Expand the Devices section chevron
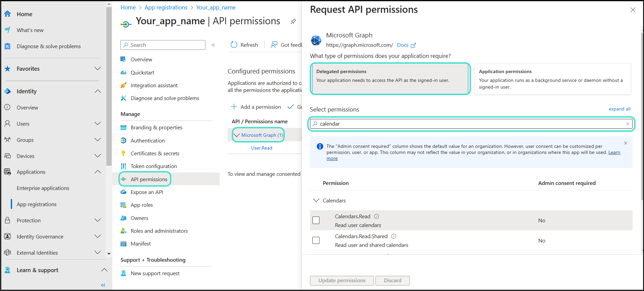The height and width of the screenshot is (291, 644). [x=97, y=156]
